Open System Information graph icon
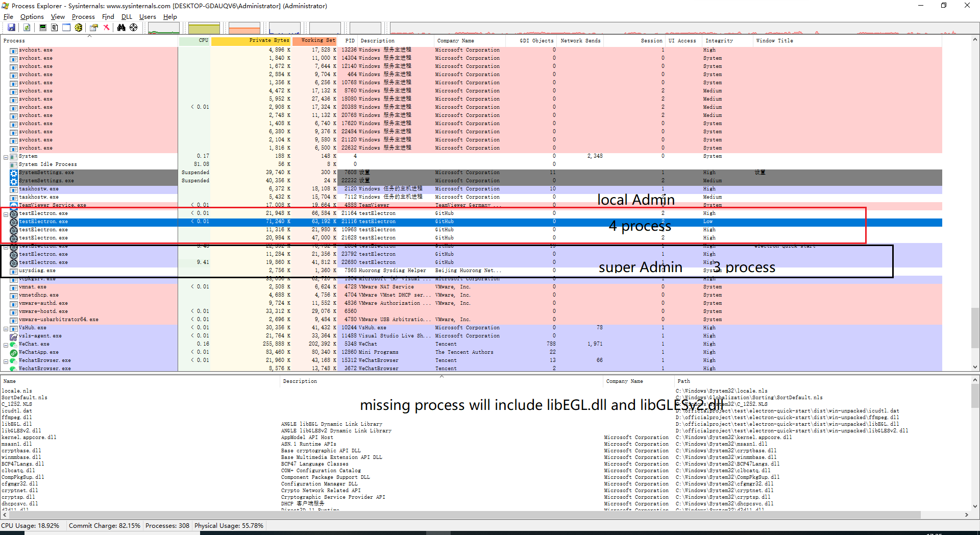 (x=43, y=28)
